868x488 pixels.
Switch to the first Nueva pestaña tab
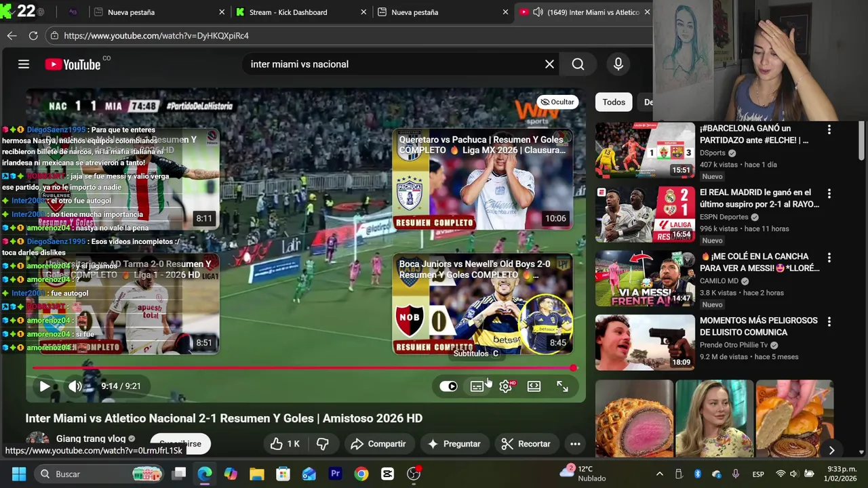(159, 12)
